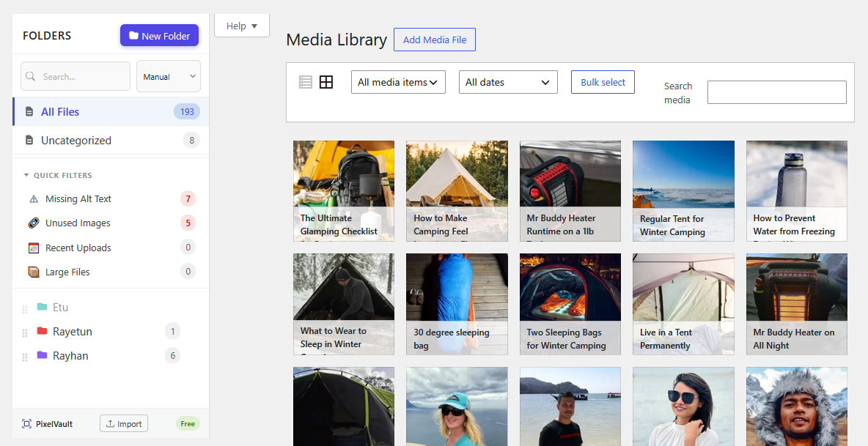Open Mr Buddy Heater Runtime thumbnail
This screenshot has height=446, width=868.
click(x=570, y=190)
